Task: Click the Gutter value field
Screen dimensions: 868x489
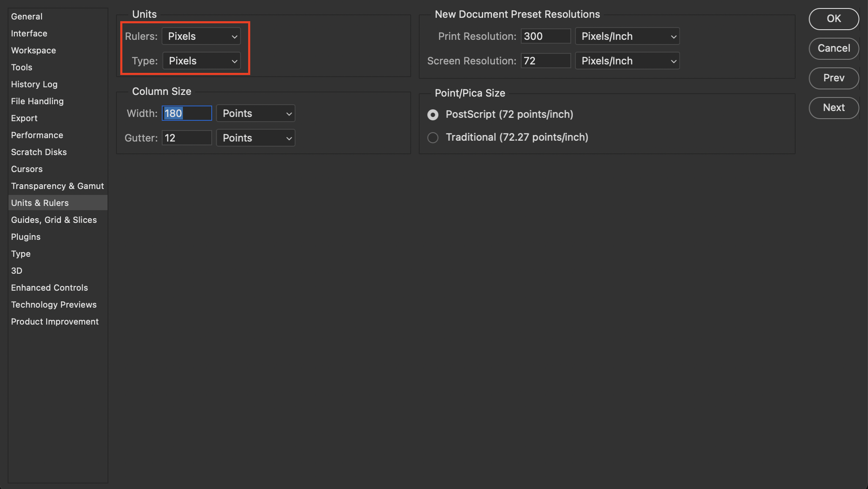Action: (187, 138)
